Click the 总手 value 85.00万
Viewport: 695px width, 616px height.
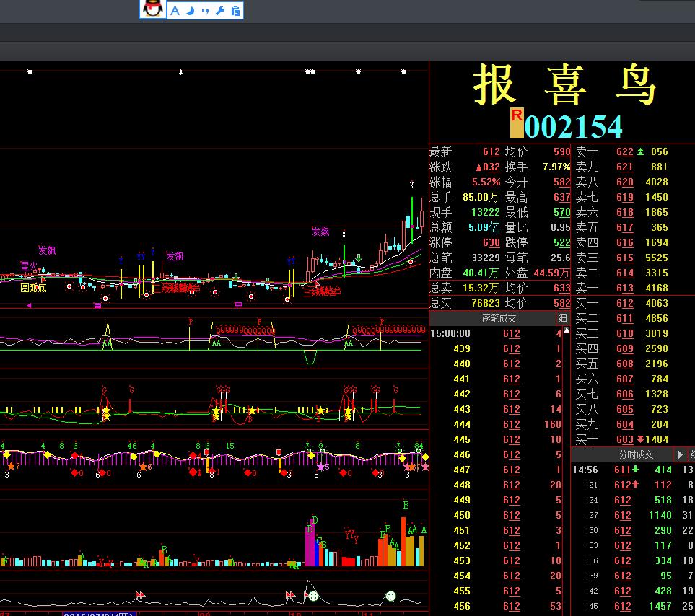481,197
